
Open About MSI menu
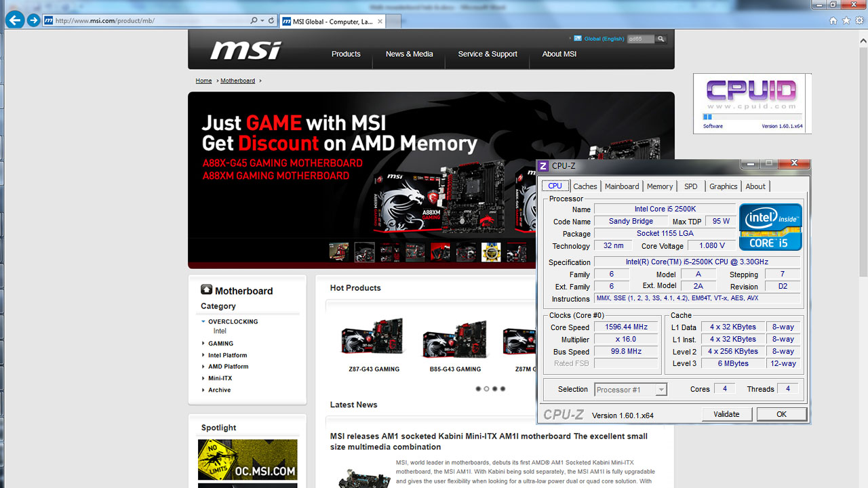(559, 54)
